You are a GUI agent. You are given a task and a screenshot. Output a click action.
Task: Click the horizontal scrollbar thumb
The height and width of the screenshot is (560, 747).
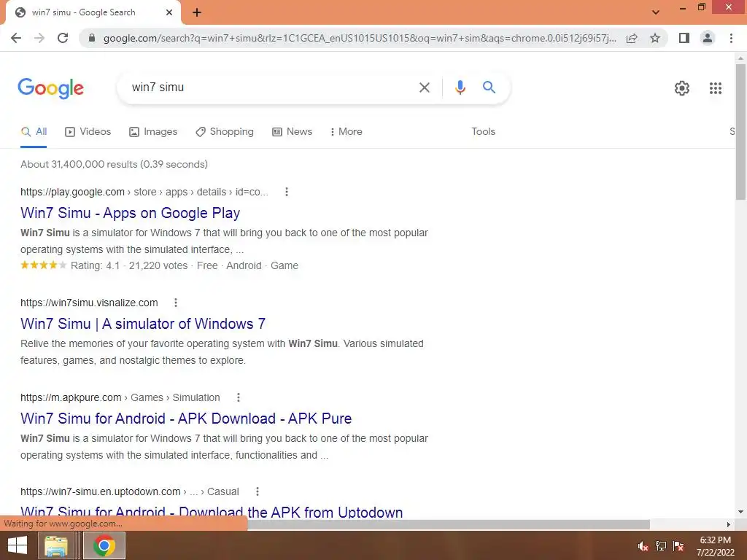click(449, 524)
